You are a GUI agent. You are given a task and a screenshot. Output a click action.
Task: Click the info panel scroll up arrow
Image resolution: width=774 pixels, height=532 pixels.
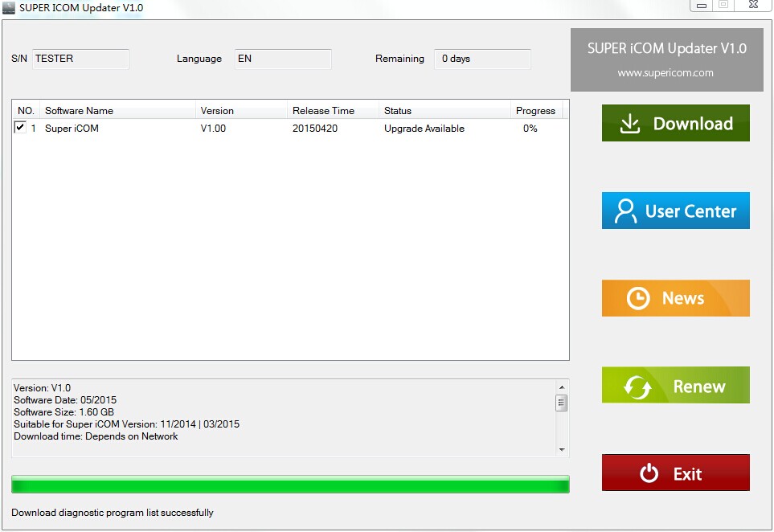click(562, 387)
